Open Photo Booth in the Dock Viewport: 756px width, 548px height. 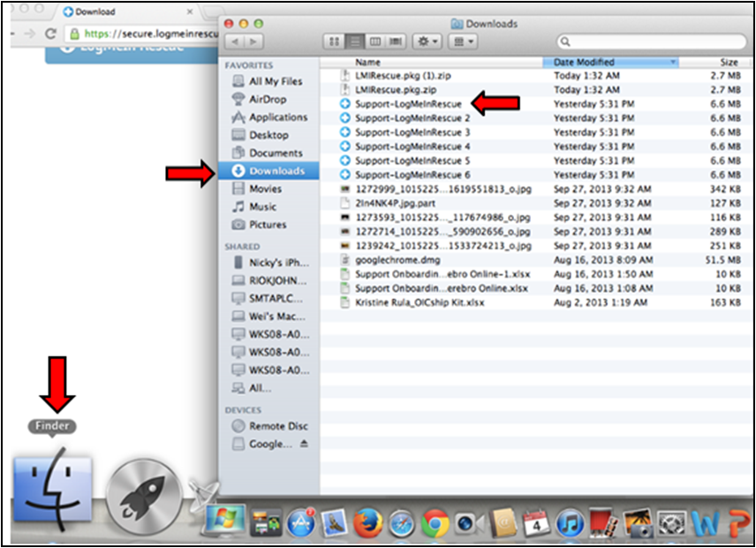click(603, 522)
